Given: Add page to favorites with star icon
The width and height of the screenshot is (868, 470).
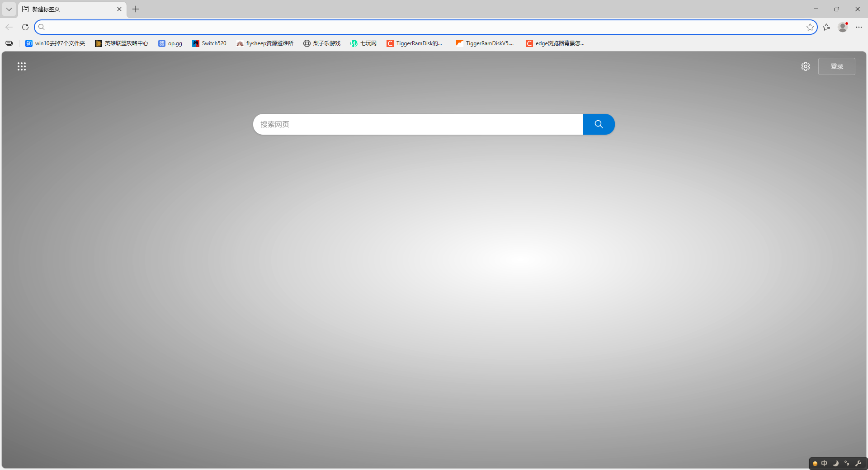Looking at the screenshot, I should (x=810, y=27).
